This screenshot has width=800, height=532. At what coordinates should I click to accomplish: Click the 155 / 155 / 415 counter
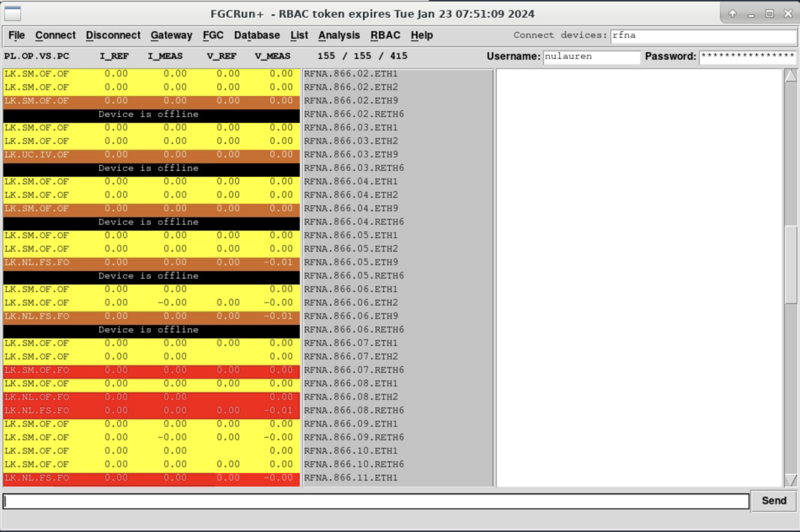(362, 56)
